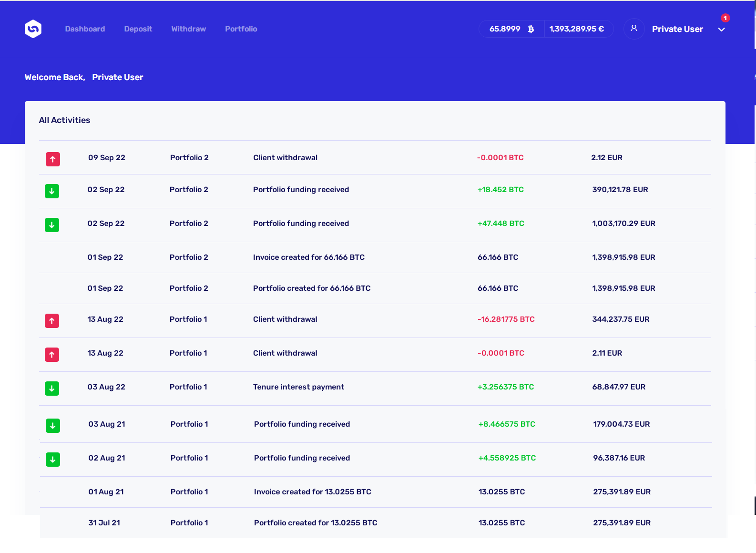This screenshot has width=756, height=553.
Task: Expand the Private User dropdown chevron
Action: [x=721, y=30]
